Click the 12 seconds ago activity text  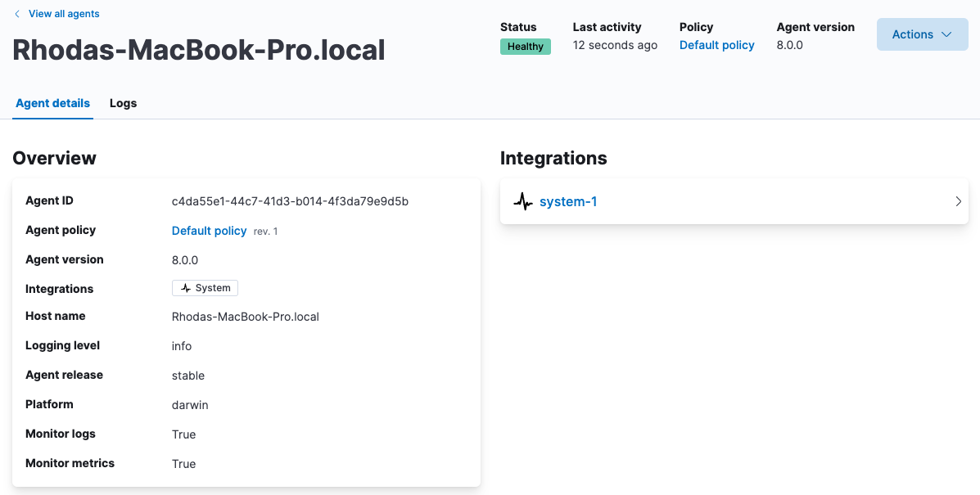point(615,45)
